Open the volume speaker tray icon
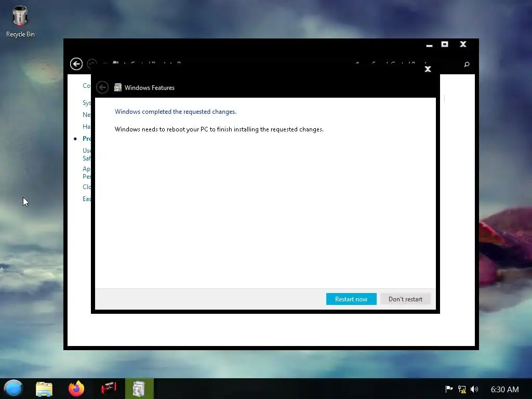 click(x=474, y=389)
